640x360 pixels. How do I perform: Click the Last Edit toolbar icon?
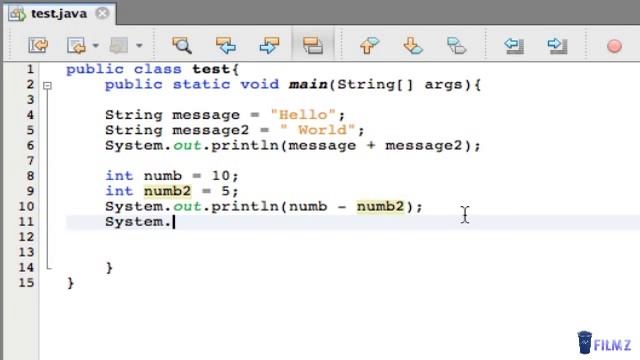coord(38,45)
